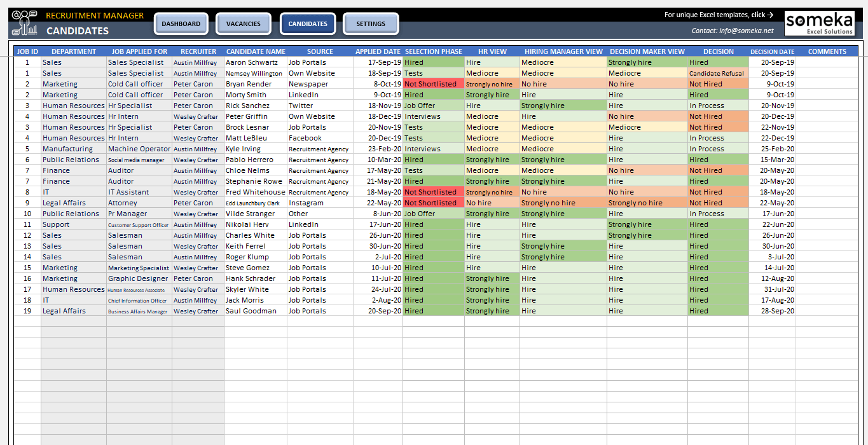This screenshot has width=868, height=445.
Task: Switch to the Vacancies page
Action: pos(243,24)
